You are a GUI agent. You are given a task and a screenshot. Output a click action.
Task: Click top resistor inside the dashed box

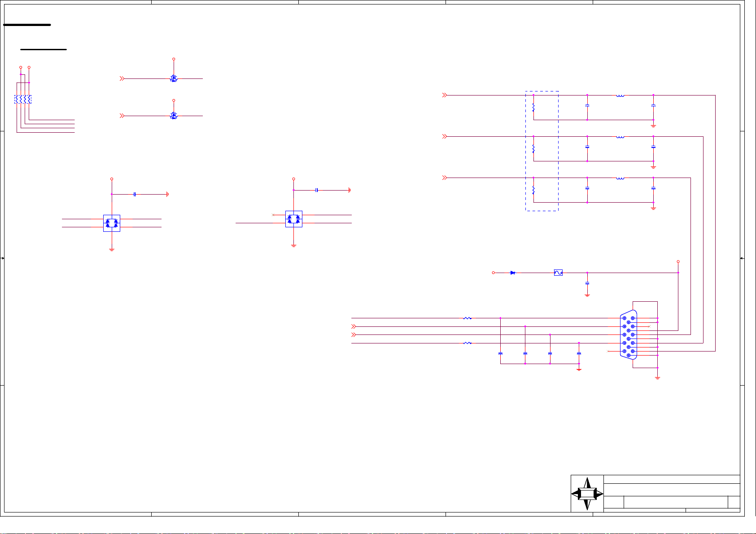click(x=533, y=108)
